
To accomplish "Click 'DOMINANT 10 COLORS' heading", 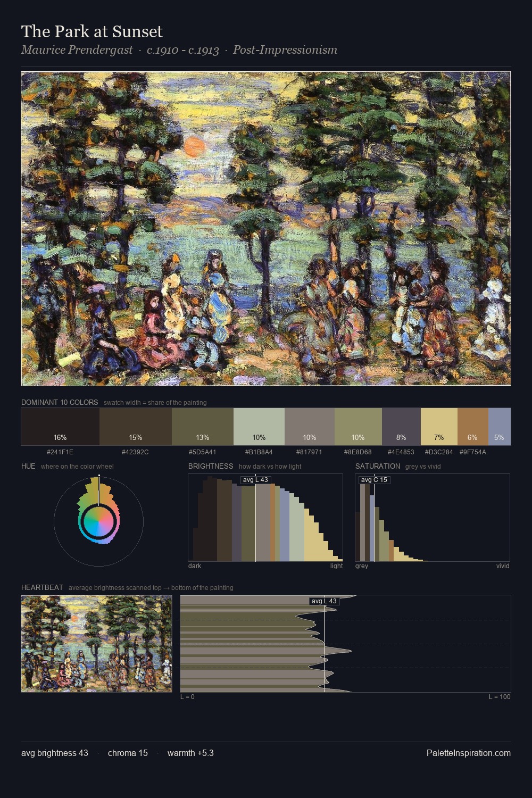I will [60, 402].
